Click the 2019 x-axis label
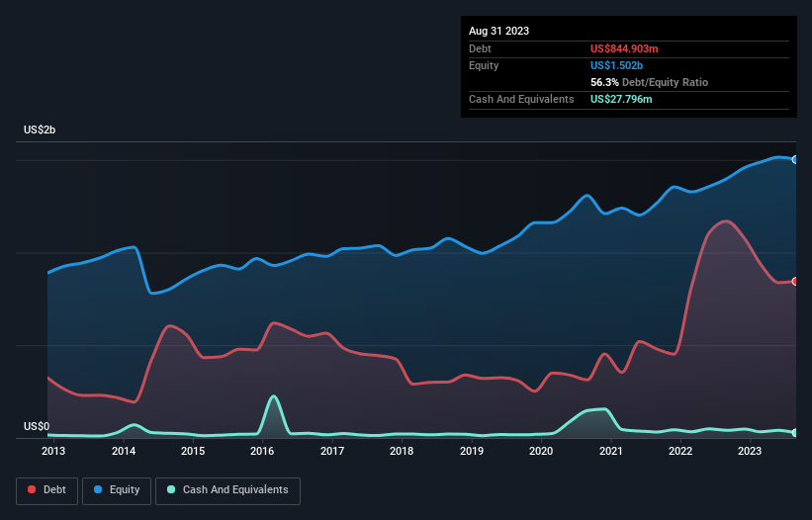This screenshot has height=520, width=812. [471, 451]
